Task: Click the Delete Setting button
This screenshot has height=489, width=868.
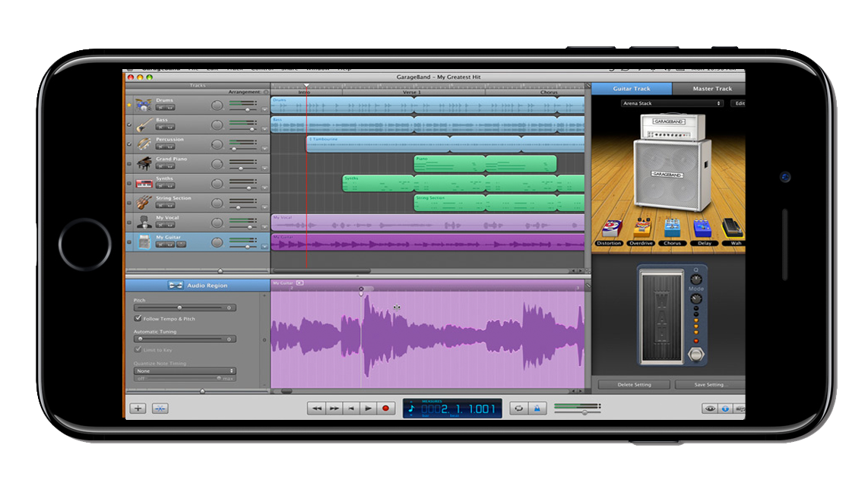Action: (x=633, y=385)
